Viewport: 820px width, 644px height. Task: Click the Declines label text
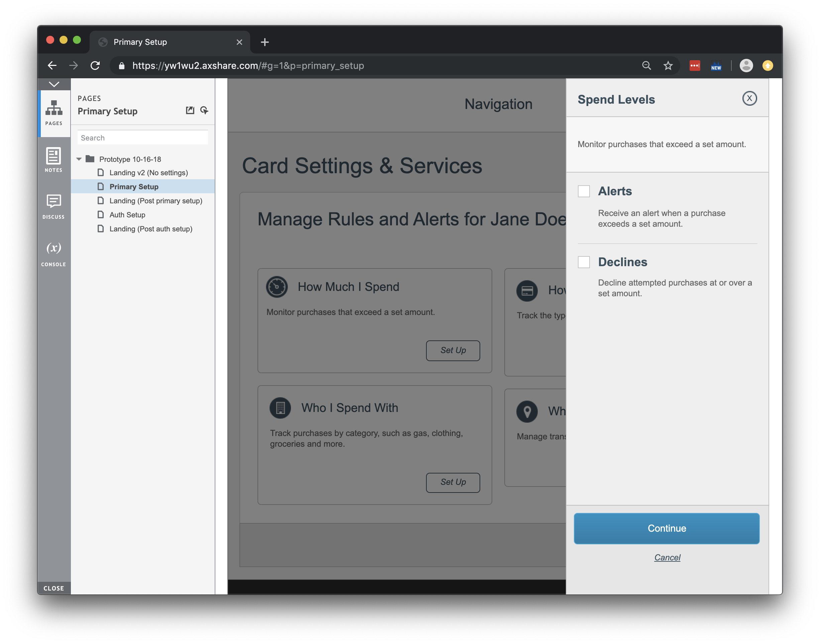pyautogui.click(x=622, y=262)
